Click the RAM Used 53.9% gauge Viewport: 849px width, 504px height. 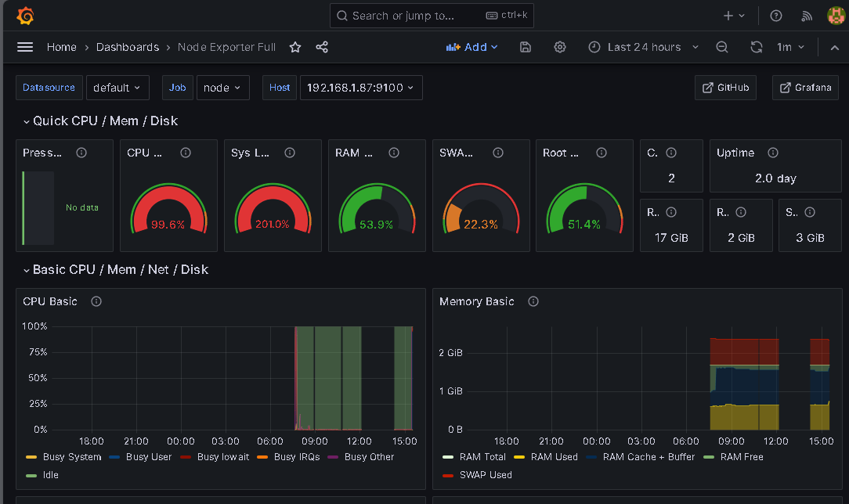[377, 209]
